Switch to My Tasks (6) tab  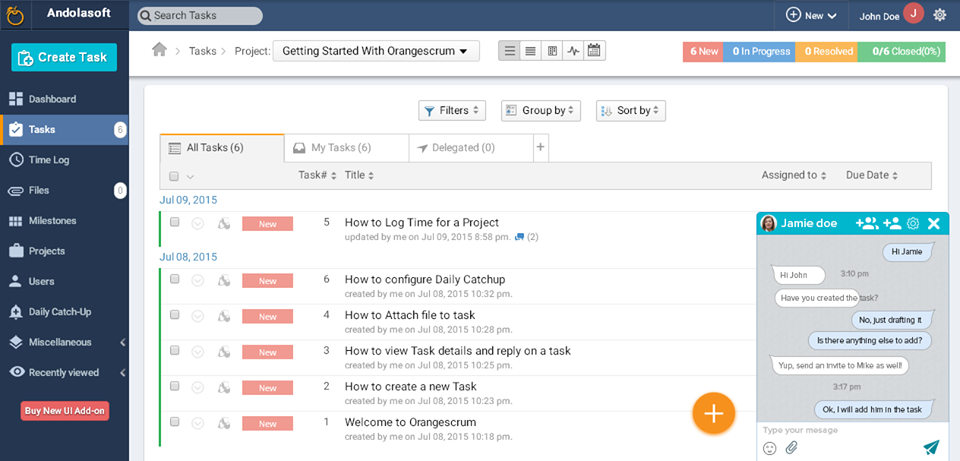[x=347, y=148]
